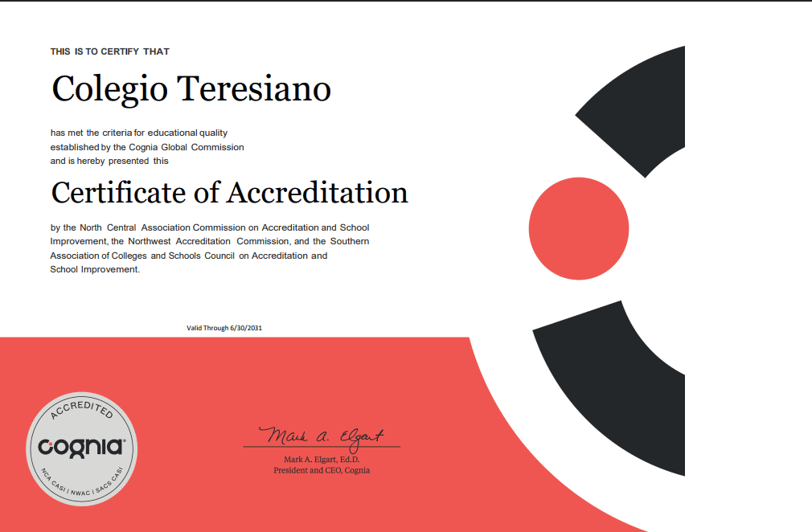This screenshot has height=532, width=812.
Task: Click the North Central Association Commission line
Action: tap(210, 227)
